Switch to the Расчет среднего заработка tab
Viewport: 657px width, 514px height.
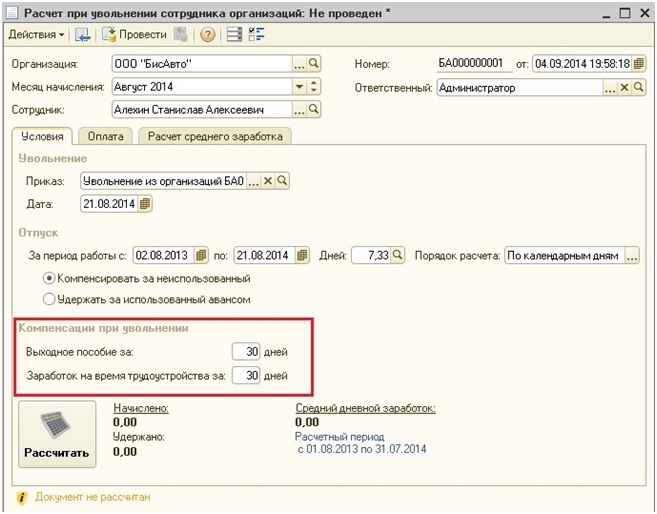pos(215,137)
